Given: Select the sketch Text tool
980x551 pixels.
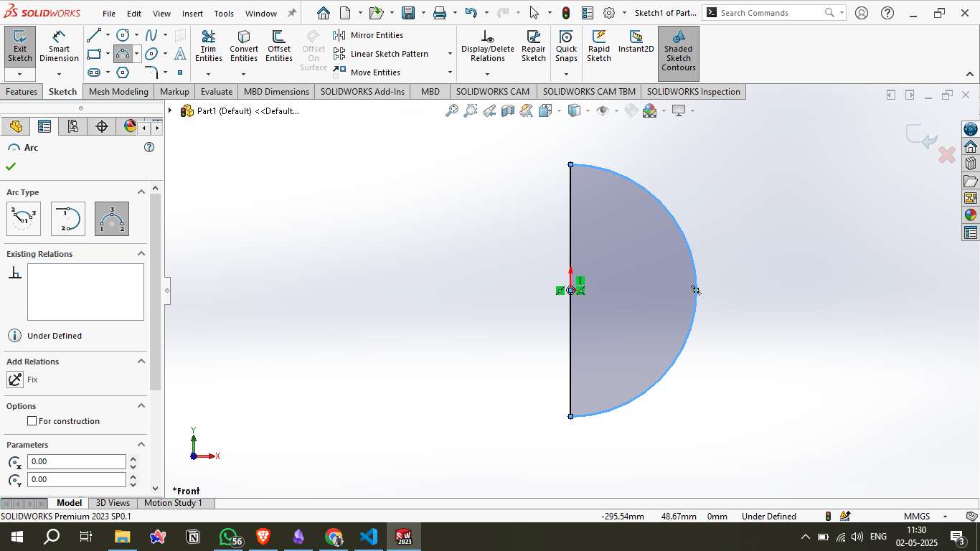Looking at the screenshot, I should point(180,54).
